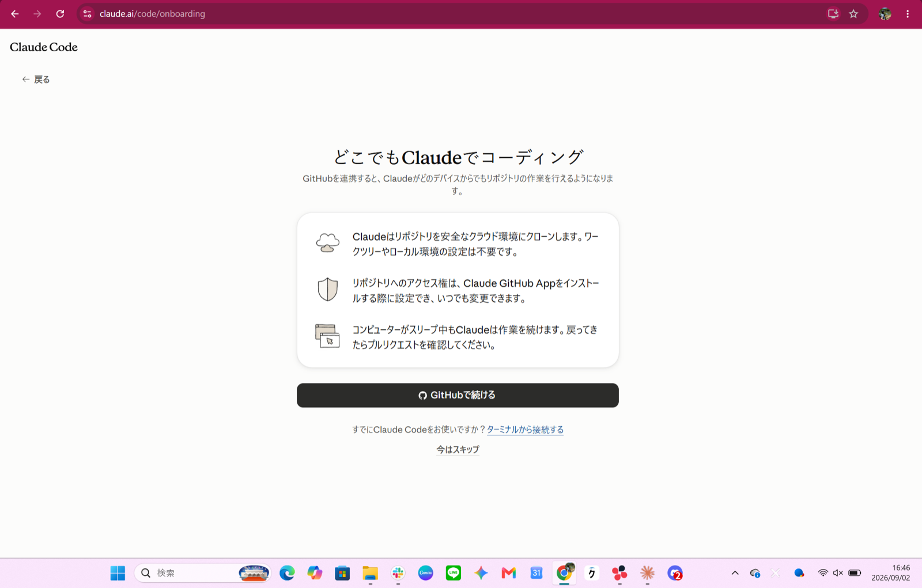This screenshot has height=588, width=922.
Task: Open LINE from the taskbar
Action: coord(454,573)
